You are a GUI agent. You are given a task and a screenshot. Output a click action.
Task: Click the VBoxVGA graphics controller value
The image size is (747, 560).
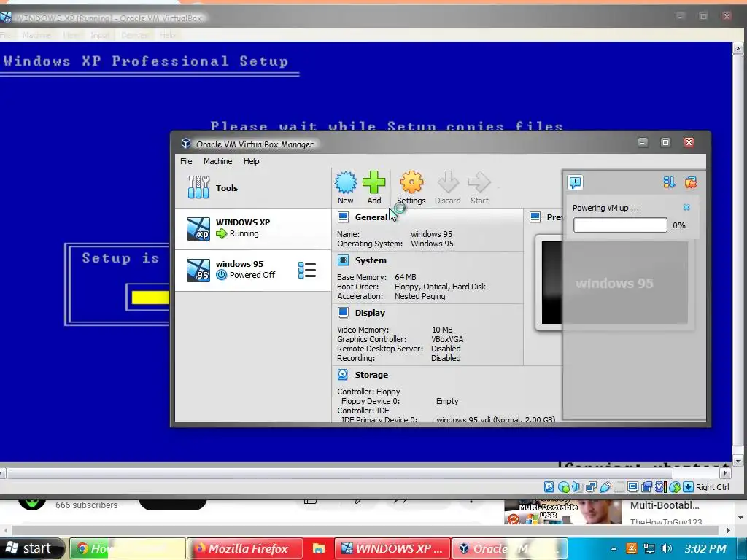point(447,338)
